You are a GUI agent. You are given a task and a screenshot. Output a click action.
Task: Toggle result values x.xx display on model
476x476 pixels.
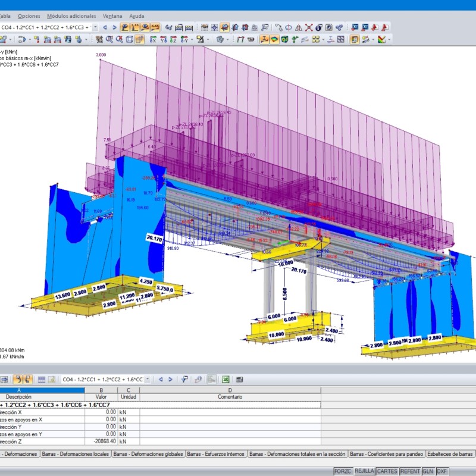click(135, 27)
